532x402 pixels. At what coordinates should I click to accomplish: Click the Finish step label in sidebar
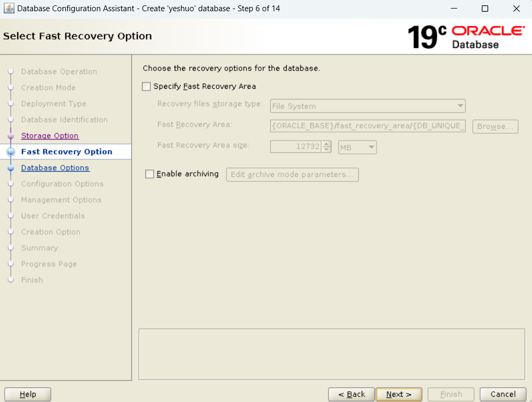pyautogui.click(x=32, y=280)
